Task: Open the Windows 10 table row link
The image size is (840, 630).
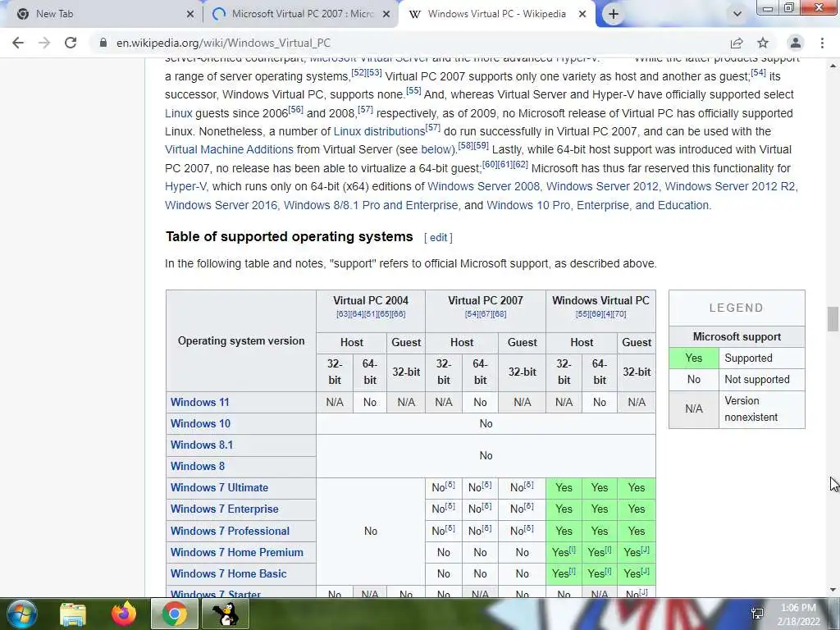Action: 200,424
